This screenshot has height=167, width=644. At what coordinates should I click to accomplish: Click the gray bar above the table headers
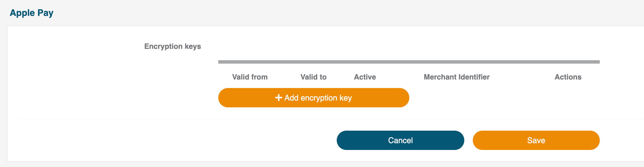[409, 62]
